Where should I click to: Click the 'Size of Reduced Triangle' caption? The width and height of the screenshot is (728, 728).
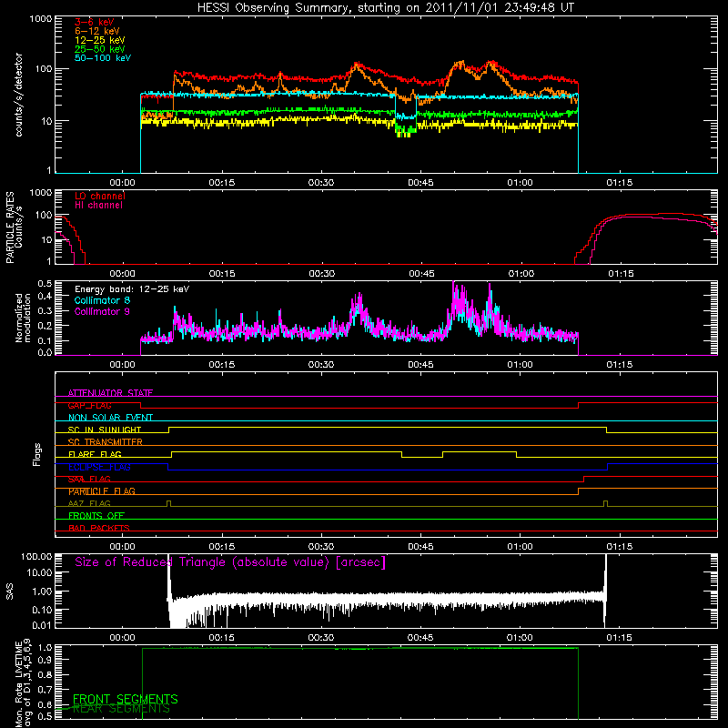click(x=230, y=562)
